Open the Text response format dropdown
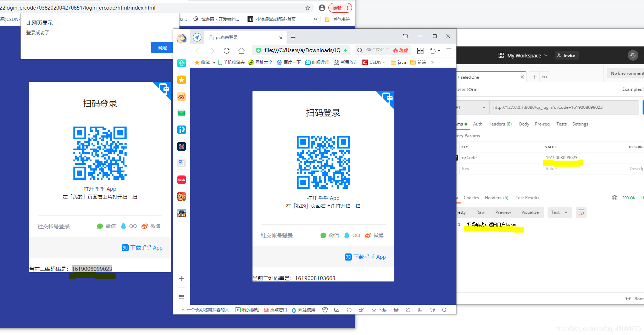 (x=560, y=212)
